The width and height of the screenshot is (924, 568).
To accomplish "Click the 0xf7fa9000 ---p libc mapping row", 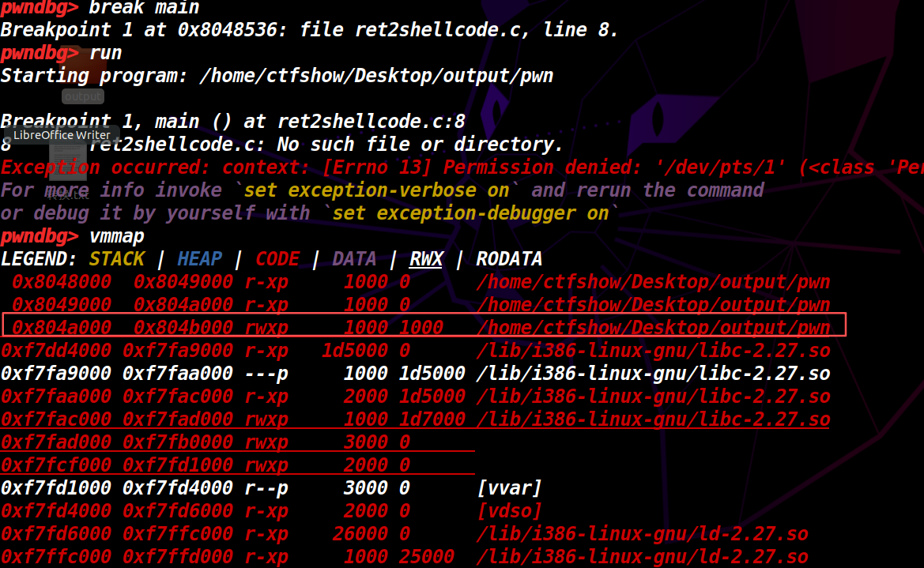I will [x=415, y=373].
